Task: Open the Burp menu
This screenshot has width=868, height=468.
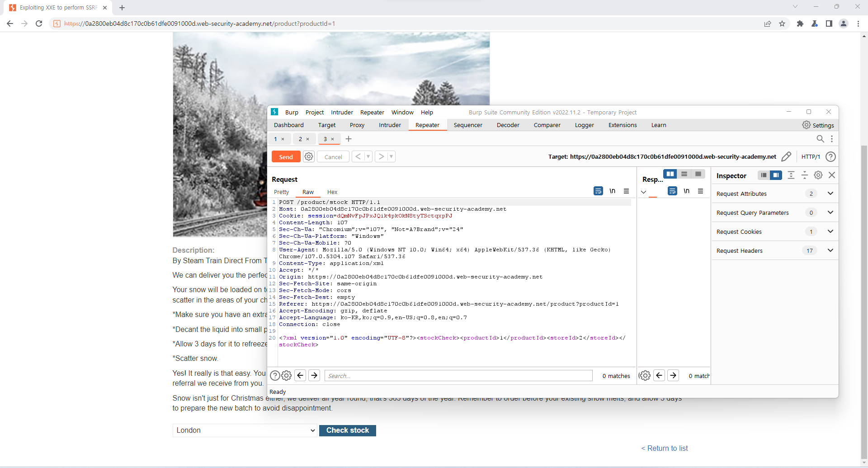Action: click(x=292, y=112)
